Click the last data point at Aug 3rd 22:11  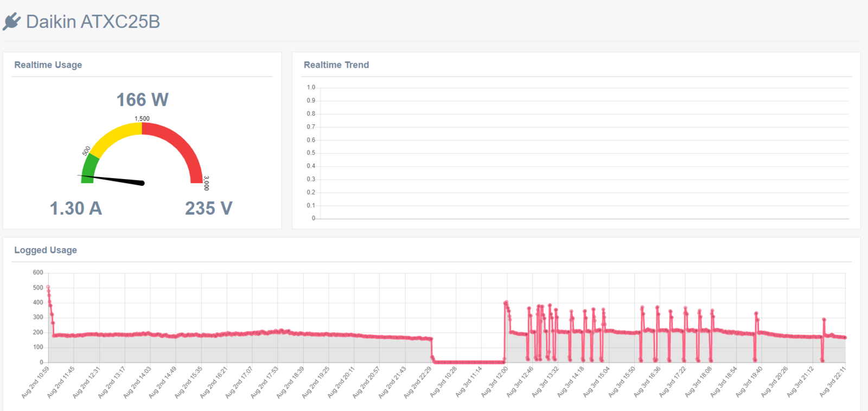845,338
